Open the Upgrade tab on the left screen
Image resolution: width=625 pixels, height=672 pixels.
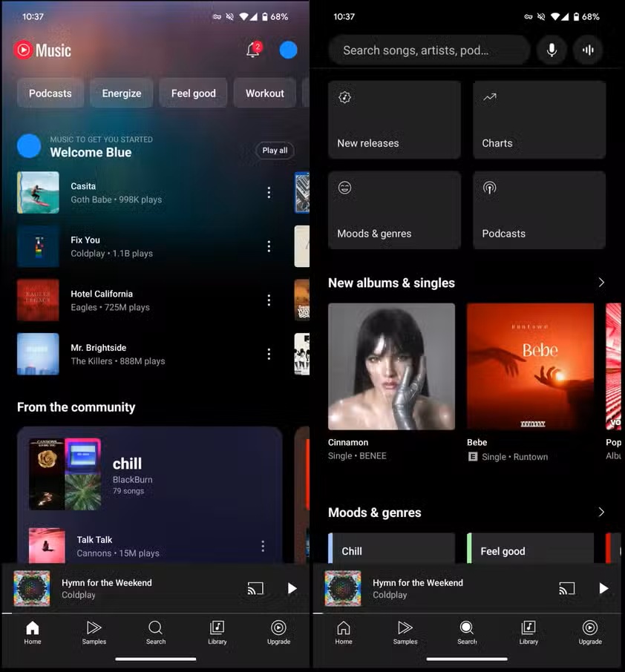(278, 632)
